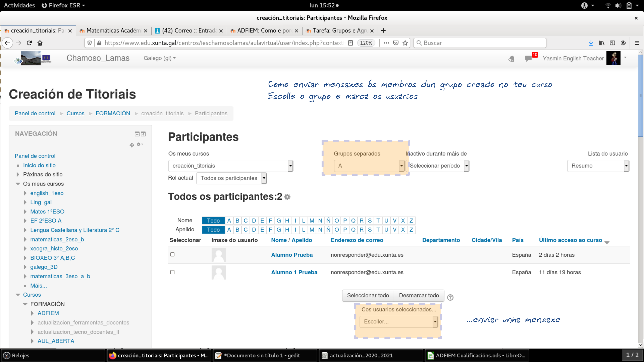Screen dimensions: 644x362
Task: Check the box for Alumno 1 Prueba
Action: coord(172,272)
